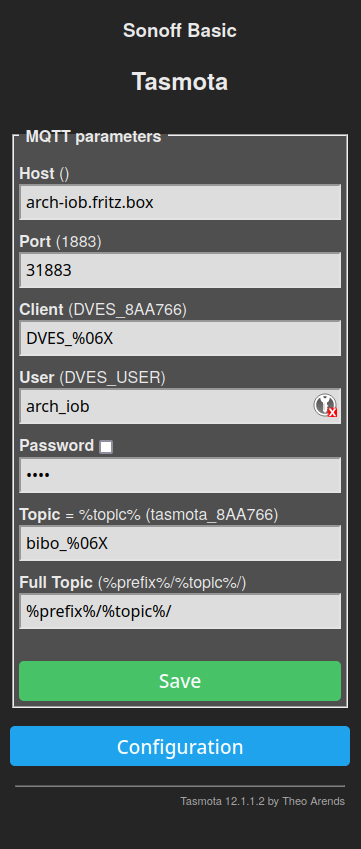361x849 pixels.
Task: Click the password manager key icon in User field
Action: coord(325,406)
